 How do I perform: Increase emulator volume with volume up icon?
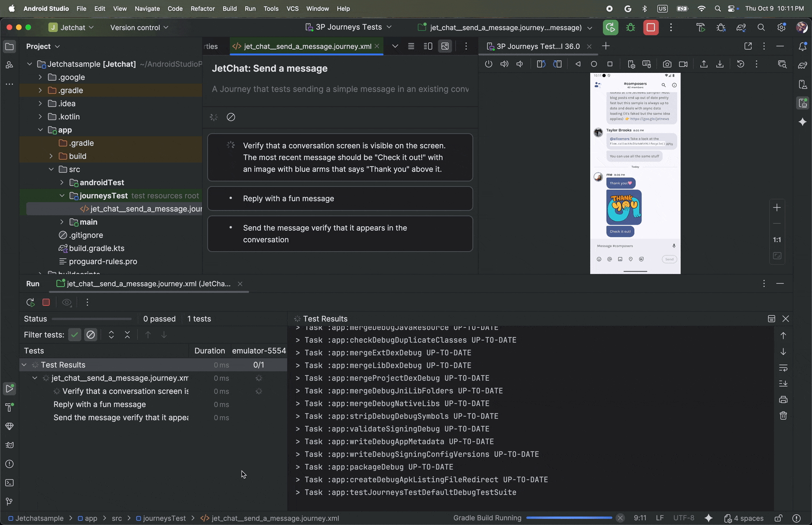click(504, 64)
